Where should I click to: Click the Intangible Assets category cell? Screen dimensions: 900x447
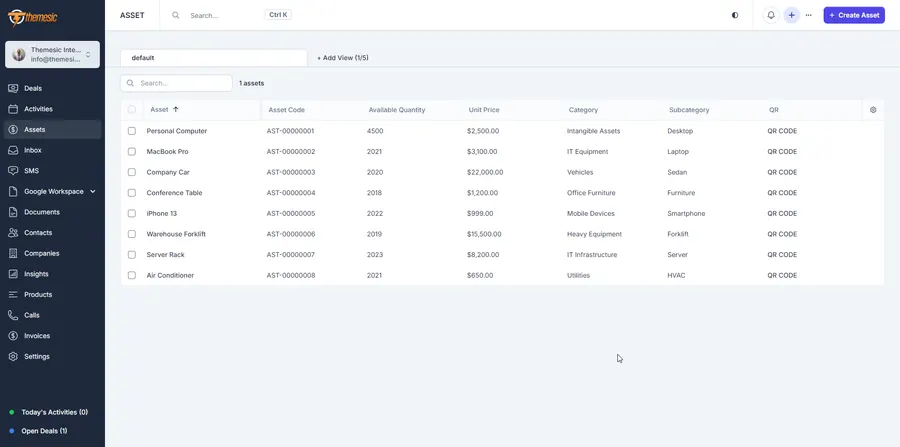point(593,131)
